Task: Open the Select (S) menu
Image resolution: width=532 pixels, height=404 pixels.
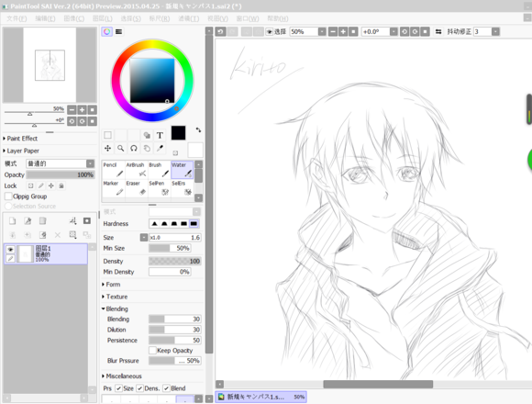Action: point(130,18)
